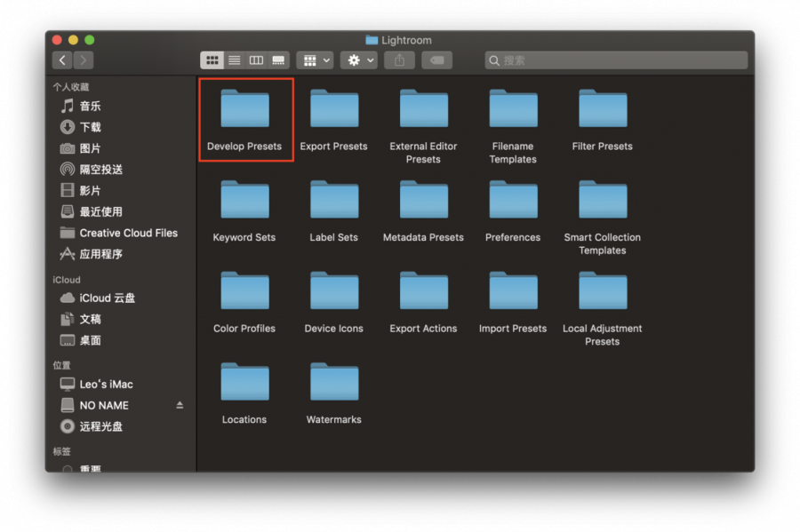This screenshot has height=532, width=800.
Task: Switch to list view
Action: click(234, 60)
